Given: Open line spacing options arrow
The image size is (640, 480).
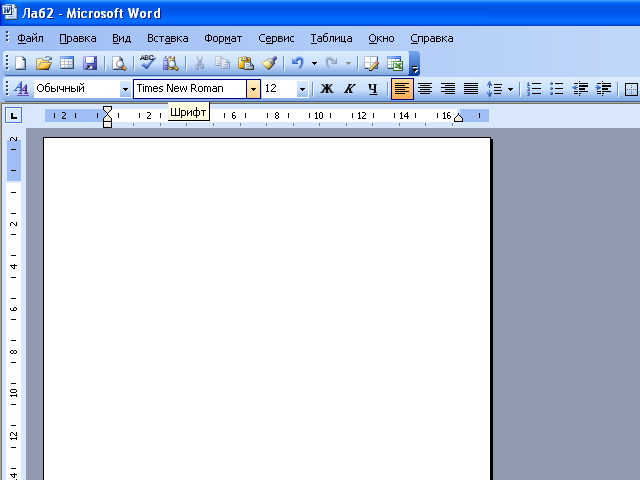Looking at the screenshot, I should (510, 89).
